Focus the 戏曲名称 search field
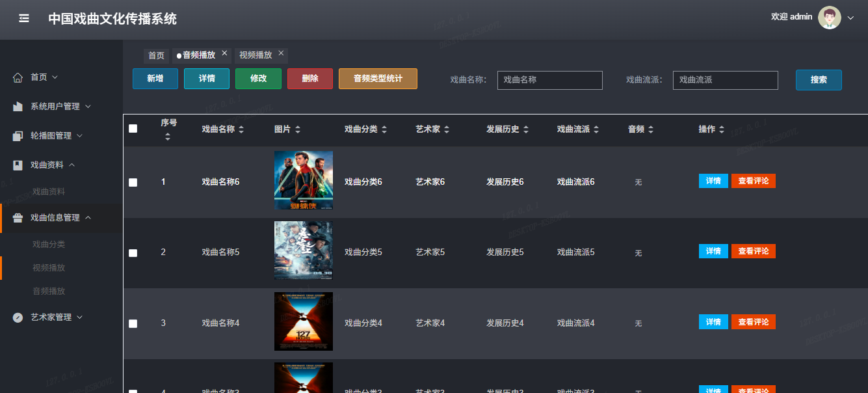The width and height of the screenshot is (868, 393). click(x=550, y=80)
